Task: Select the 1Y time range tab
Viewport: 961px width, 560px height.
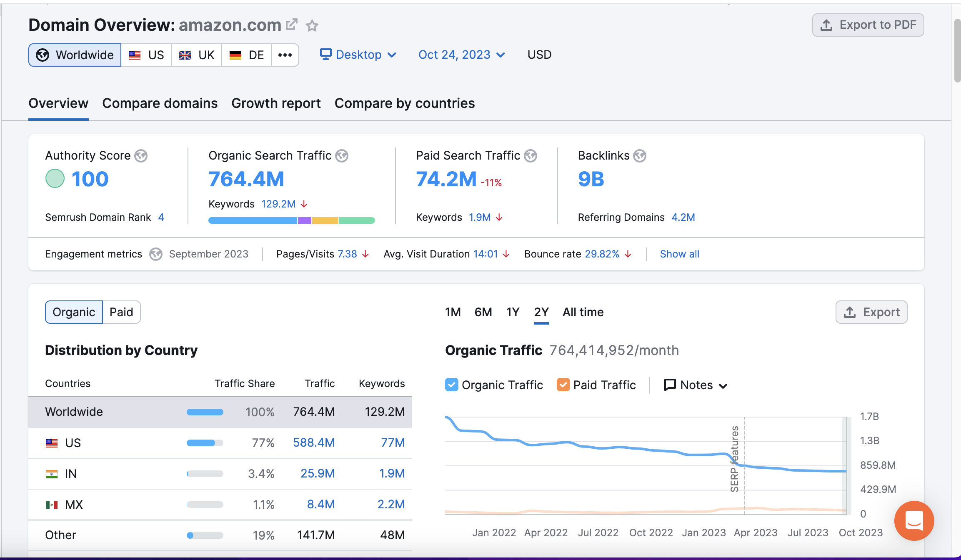Action: pos(513,312)
